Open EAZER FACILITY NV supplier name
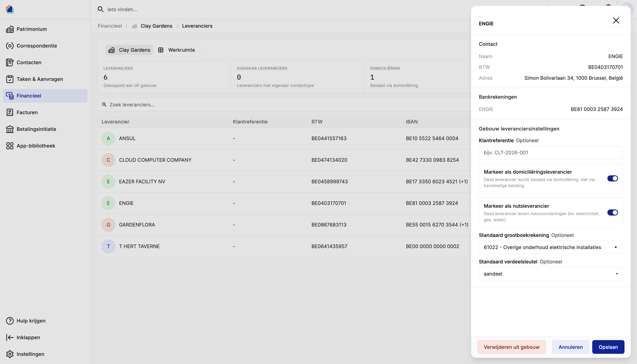 (x=142, y=181)
